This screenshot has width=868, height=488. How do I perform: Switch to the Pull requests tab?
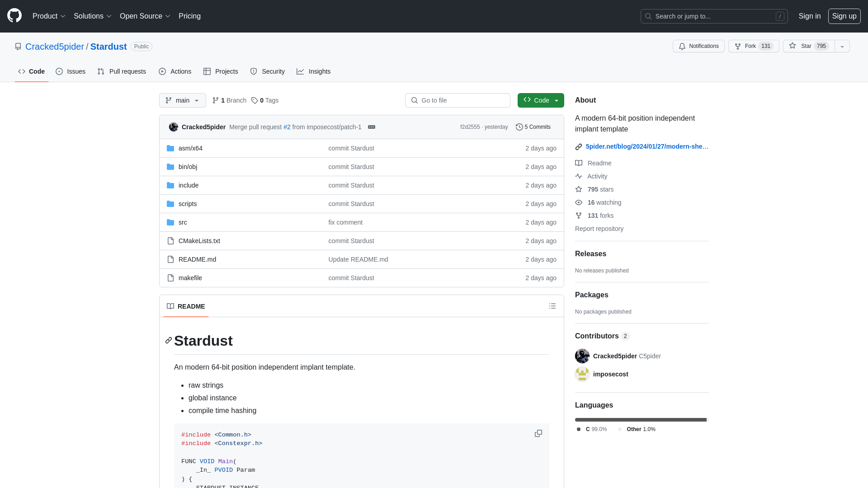click(122, 71)
